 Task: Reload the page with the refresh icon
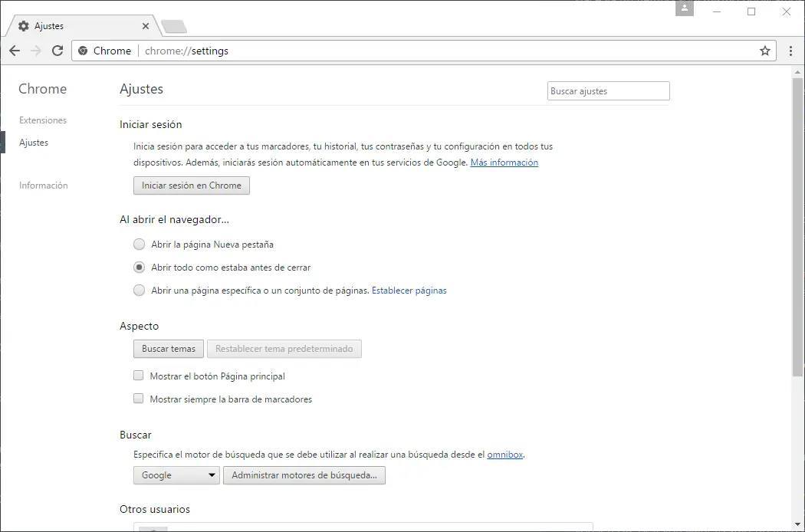click(x=58, y=51)
